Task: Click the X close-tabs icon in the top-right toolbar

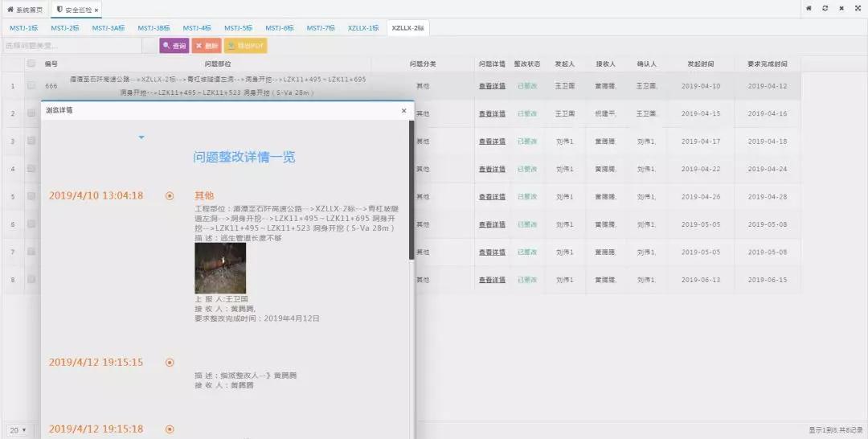Action: (841, 8)
